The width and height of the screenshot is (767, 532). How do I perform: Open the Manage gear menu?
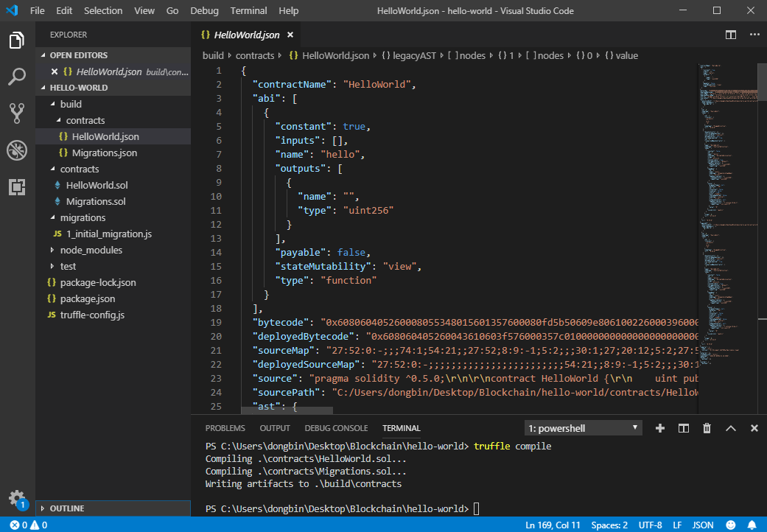(17, 499)
